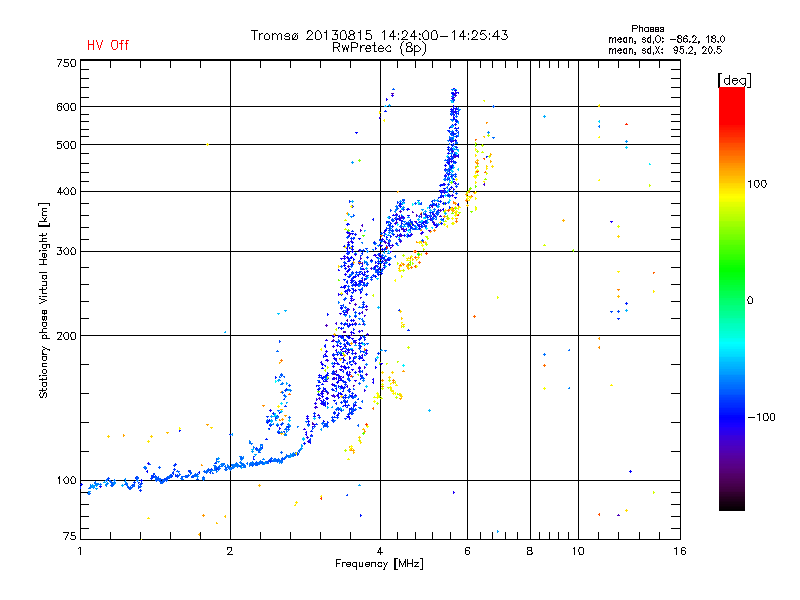The width and height of the screenshot is (800, 600).
Task: Click the y-axis '200' tick label
Action: click(66, 336)
